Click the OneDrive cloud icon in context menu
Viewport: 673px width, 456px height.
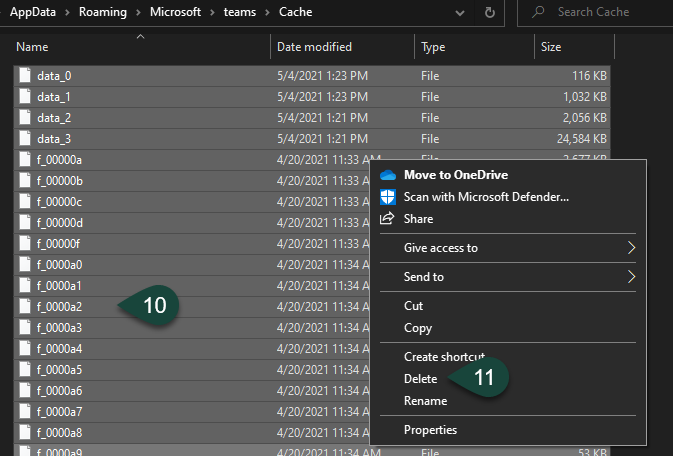tap(388, 175)
